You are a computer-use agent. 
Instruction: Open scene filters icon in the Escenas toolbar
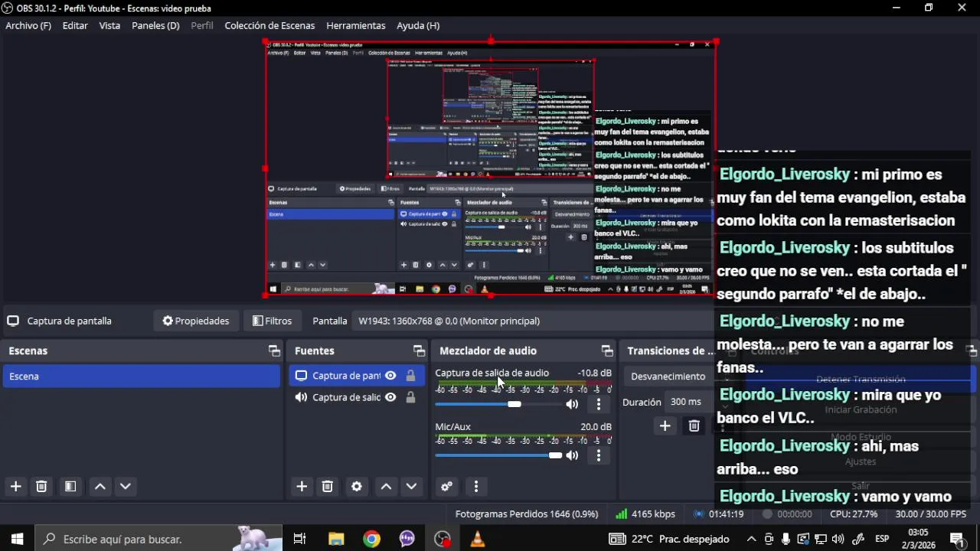70,486
